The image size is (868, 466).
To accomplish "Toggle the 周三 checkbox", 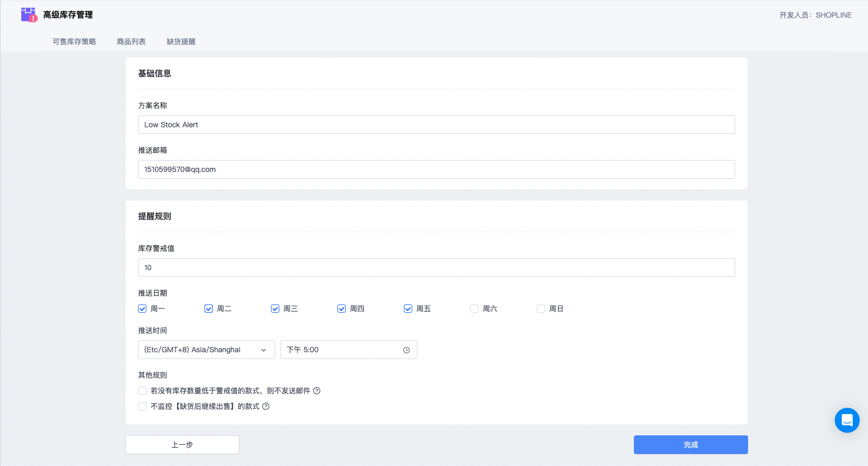I will [x=275, y=309].
